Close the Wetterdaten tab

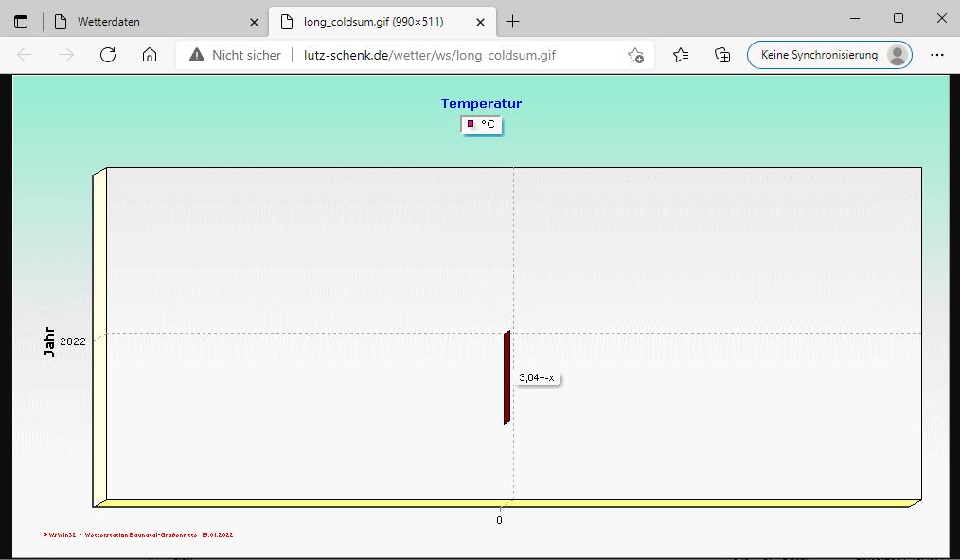coord(254,21)
